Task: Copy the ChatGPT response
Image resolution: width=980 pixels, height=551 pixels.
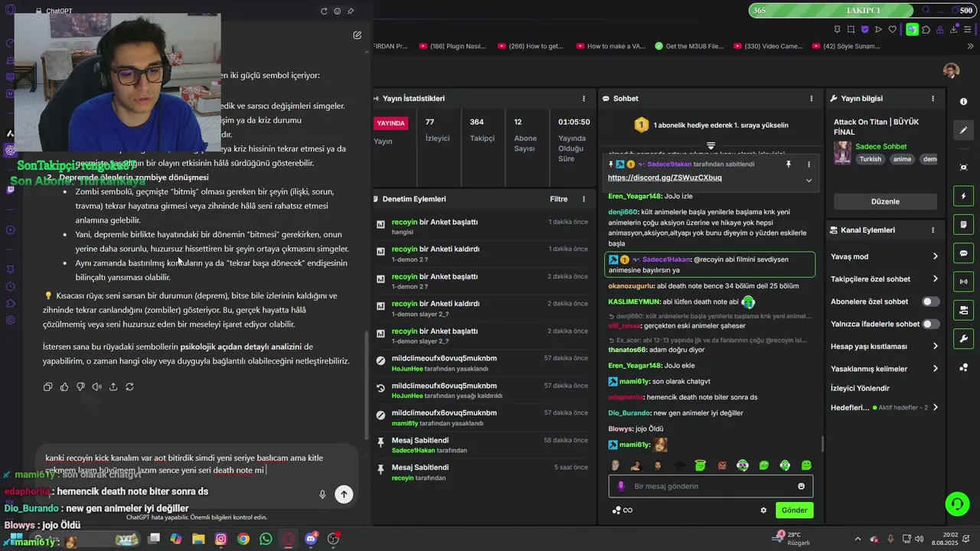Action: (x=47, y=387)
